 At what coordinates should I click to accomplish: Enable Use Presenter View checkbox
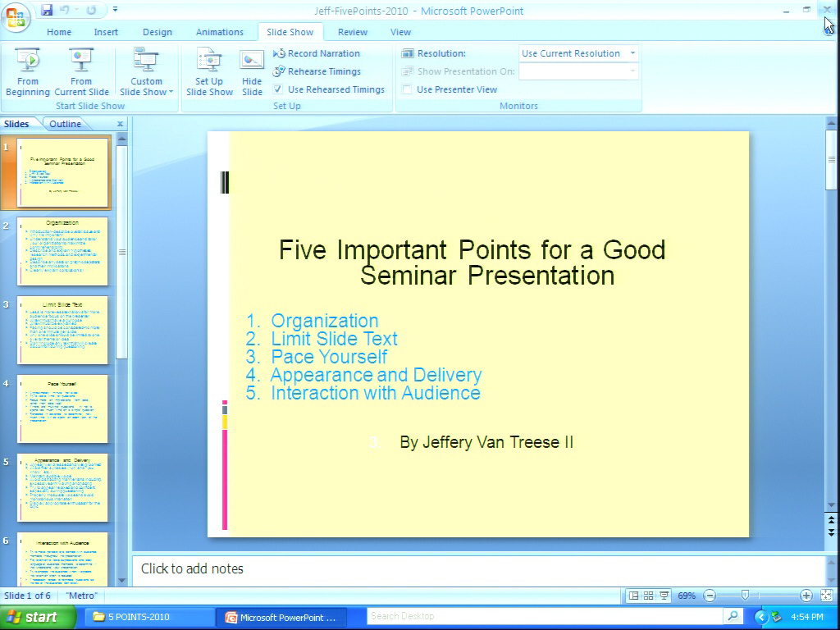(x=407, y=89)
